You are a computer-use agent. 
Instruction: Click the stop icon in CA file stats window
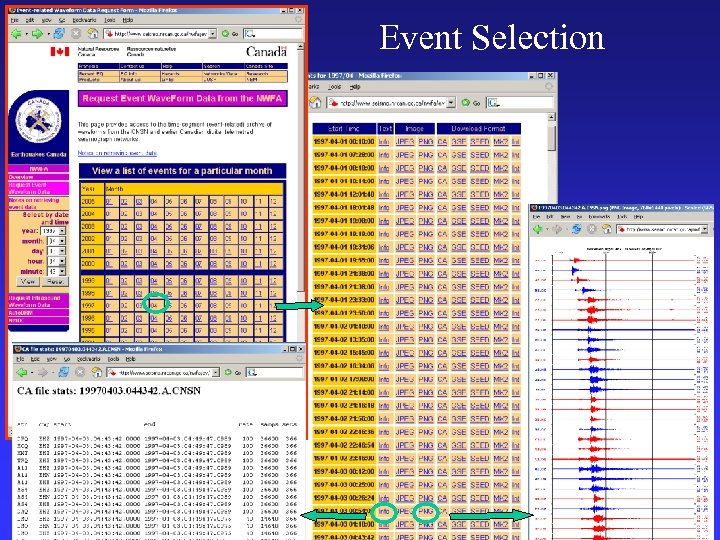click(80, 372)
